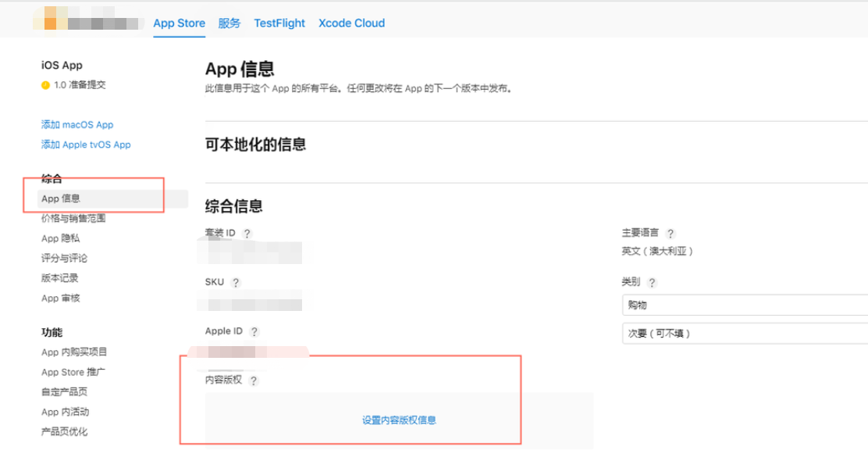Open 价格与销售范围 in the sidebar
The height and width of the screenshot is (468, 868).
[x=73, y=218]
